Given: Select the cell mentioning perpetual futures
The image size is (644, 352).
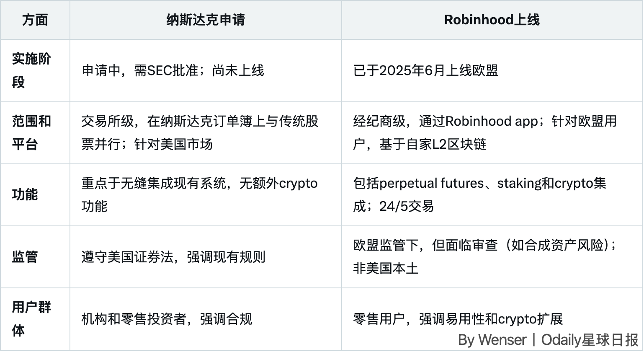Looking at the screenshot, I should point(479,194).
